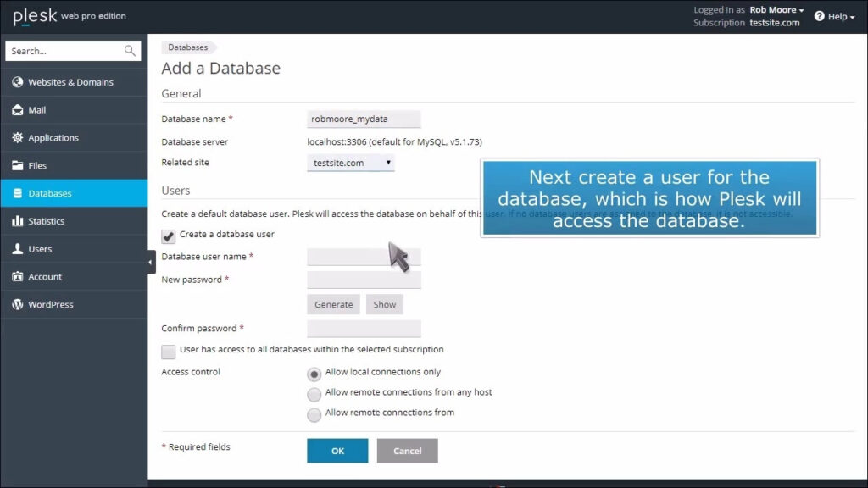
Task: Click the Generate password button
Action: (331, 304)
